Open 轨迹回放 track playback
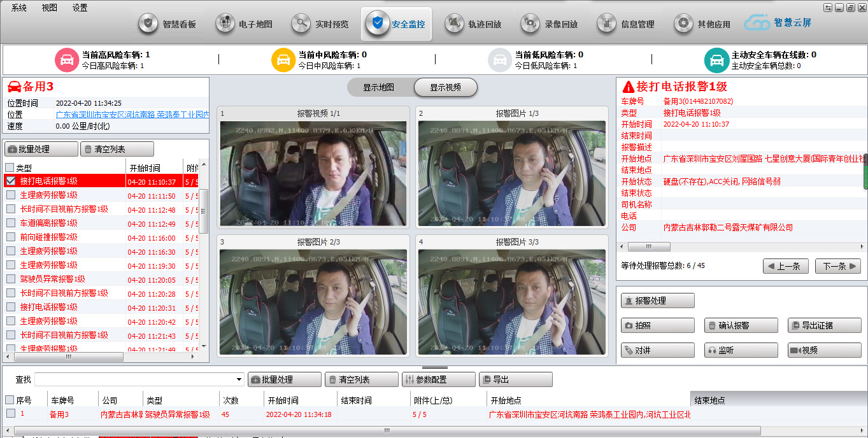This screenshot has height=438, width=868. 474,24
